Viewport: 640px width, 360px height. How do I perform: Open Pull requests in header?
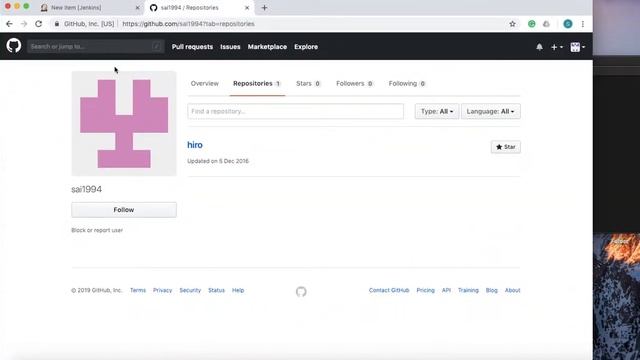(x=192, y=47)
